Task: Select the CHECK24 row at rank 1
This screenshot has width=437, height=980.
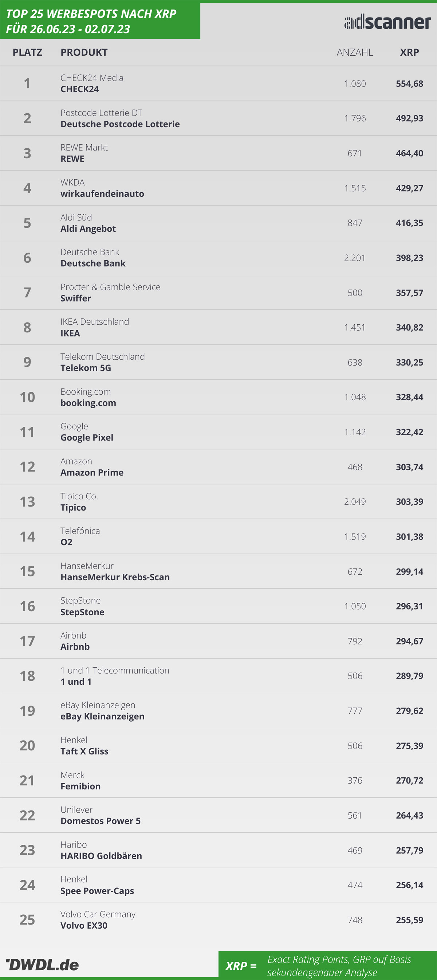Action: coord(219,83)
